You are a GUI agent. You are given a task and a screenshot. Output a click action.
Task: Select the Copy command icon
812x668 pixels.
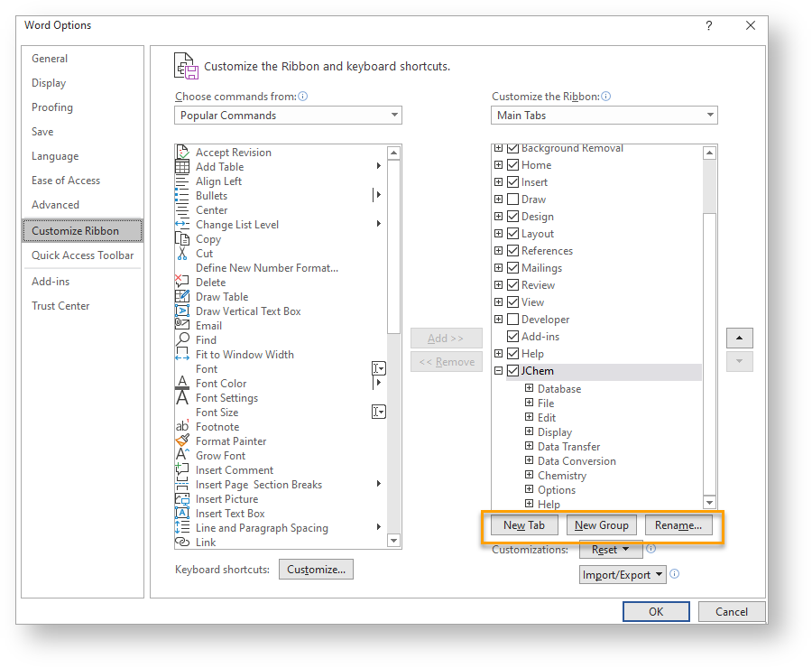pos(184,238)
